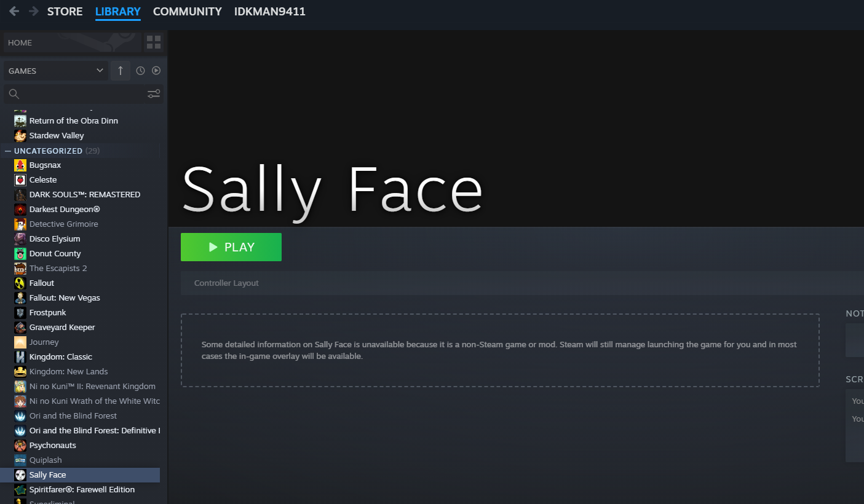Open the IDKMAN9411 profile tab
The width and height of the screenshot is (864, 504).
click(270, 12)
